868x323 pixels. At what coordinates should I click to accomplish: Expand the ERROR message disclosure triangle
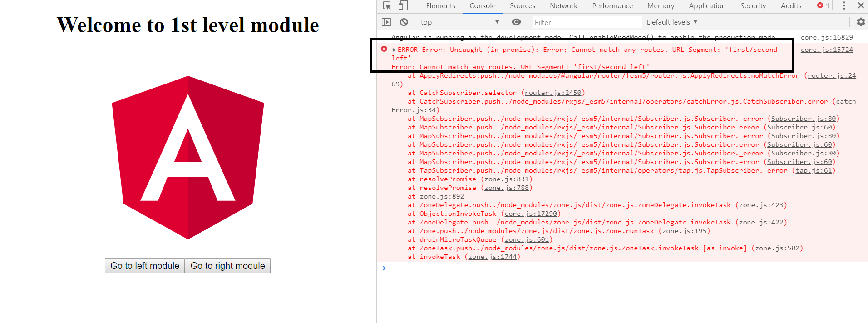[x=394, y=50]
